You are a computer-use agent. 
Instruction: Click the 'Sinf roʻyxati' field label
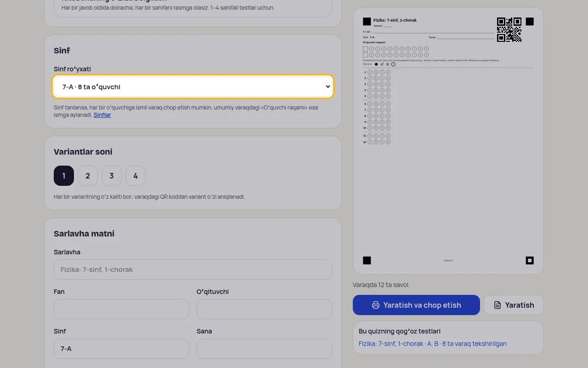pyautogui.click(x=73, y=69)
